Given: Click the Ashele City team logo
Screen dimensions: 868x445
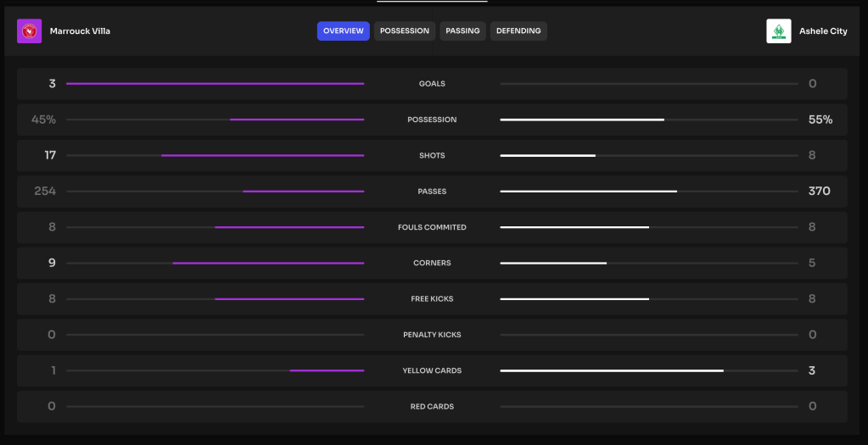Looking at the screenshot, I should pos(778,31).
